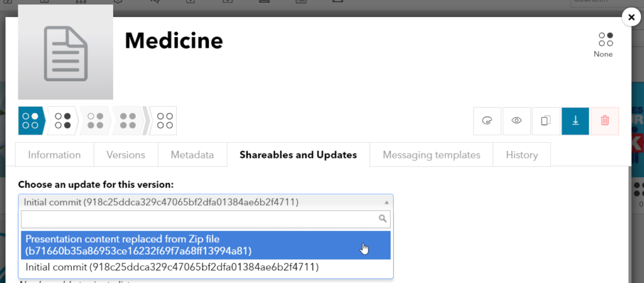Click the dropdown search input field
Viewport: 644px width, 283px height.
click(x=206, y=219)
